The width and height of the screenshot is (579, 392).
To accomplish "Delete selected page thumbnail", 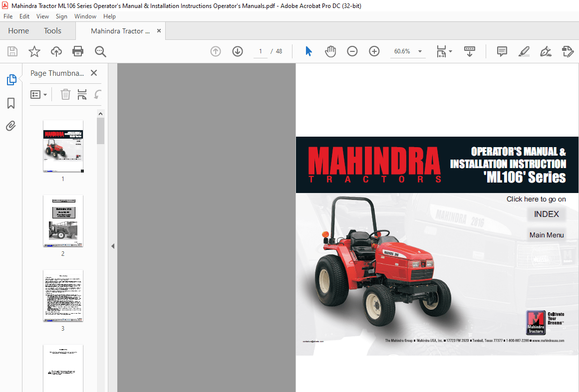I will (x=65, y=94).
